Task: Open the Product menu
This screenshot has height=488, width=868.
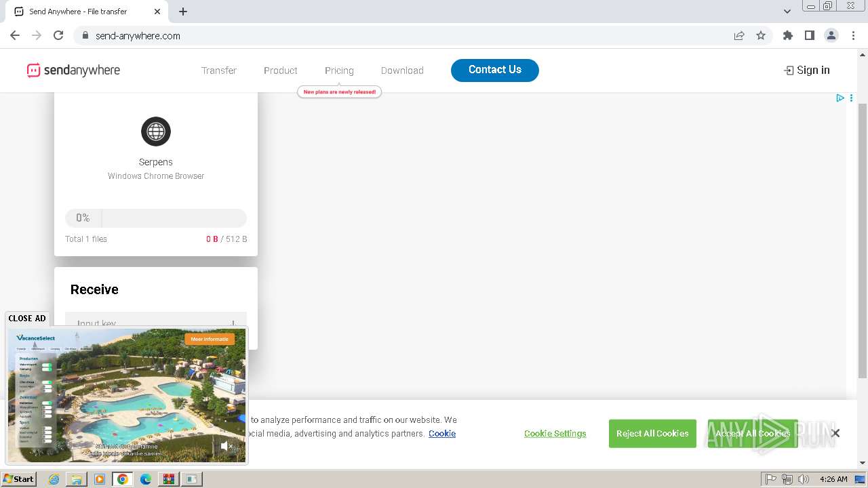Action: click(281, 70)
